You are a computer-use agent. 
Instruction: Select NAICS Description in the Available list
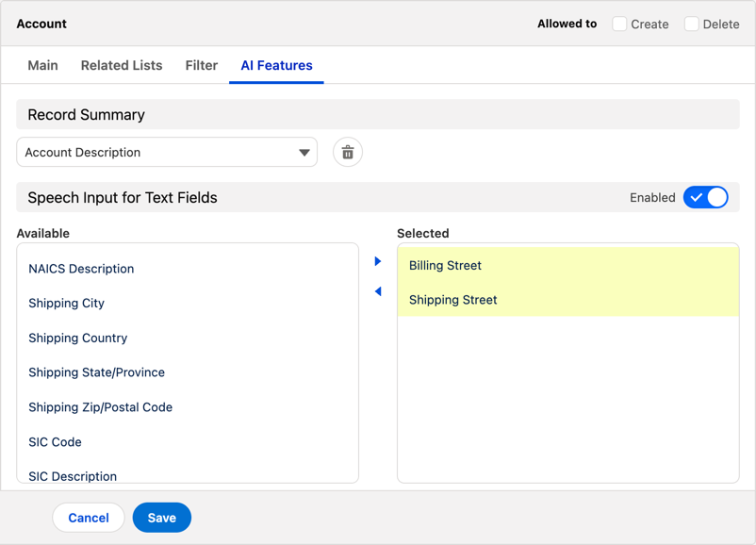click(81, 268)
